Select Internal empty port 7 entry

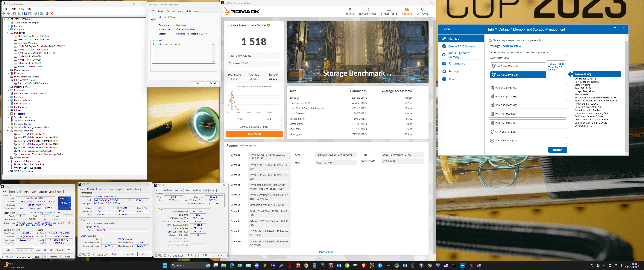click(x=528, y=140)
